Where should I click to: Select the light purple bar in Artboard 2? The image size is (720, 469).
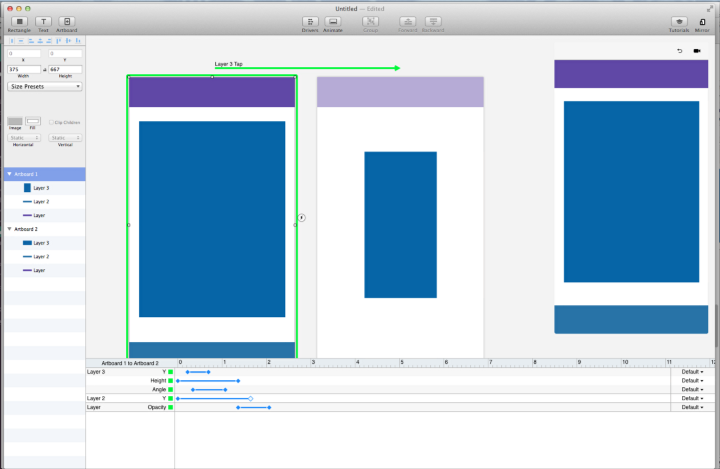[400, 92]
